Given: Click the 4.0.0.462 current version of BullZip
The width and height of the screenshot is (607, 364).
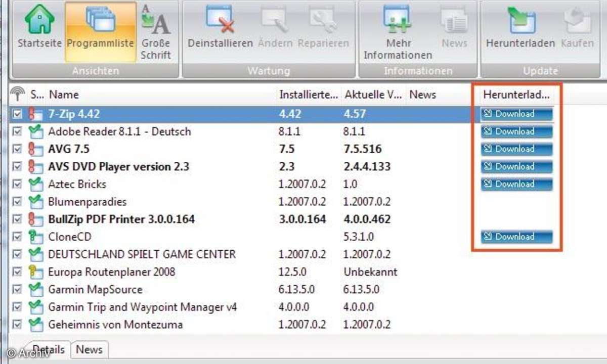Looking at the screenshot, I should click(367, 219).
